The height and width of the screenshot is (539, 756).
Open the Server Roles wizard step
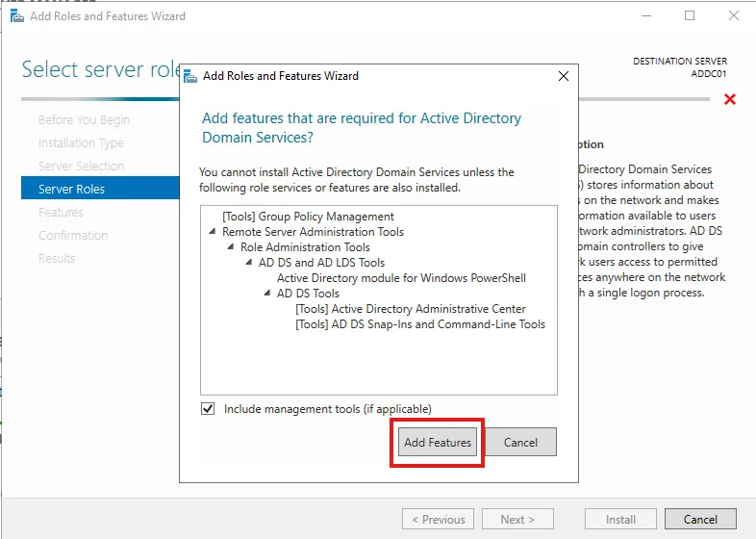[x=72, y=190]
